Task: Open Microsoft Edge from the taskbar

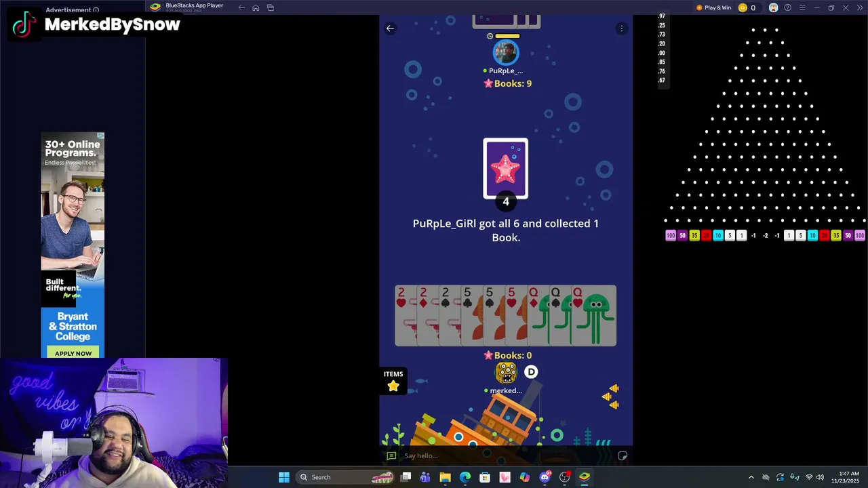Action: pyautogui.click(x=465, y=477)
